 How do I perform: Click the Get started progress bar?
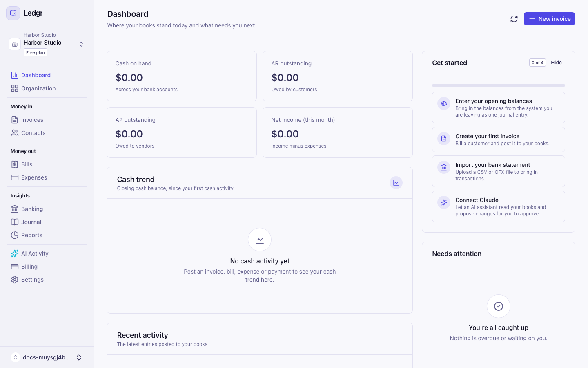pyautogui.click(x=499, y=85)
